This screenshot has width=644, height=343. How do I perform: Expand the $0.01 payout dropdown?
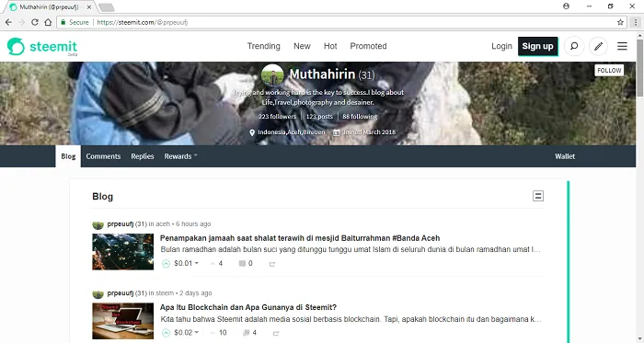pyautogui.click(x=187, y=263)
